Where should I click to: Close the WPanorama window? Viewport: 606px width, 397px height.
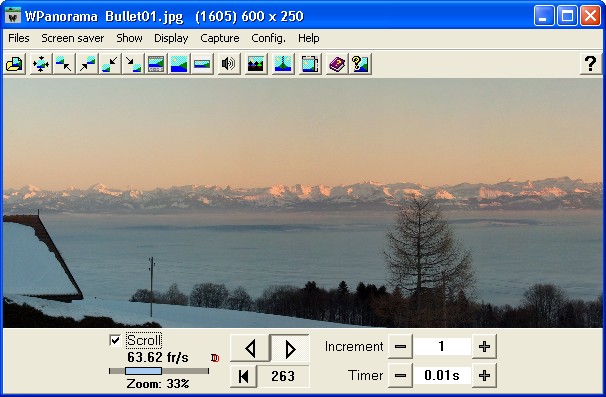click(590, 16)
